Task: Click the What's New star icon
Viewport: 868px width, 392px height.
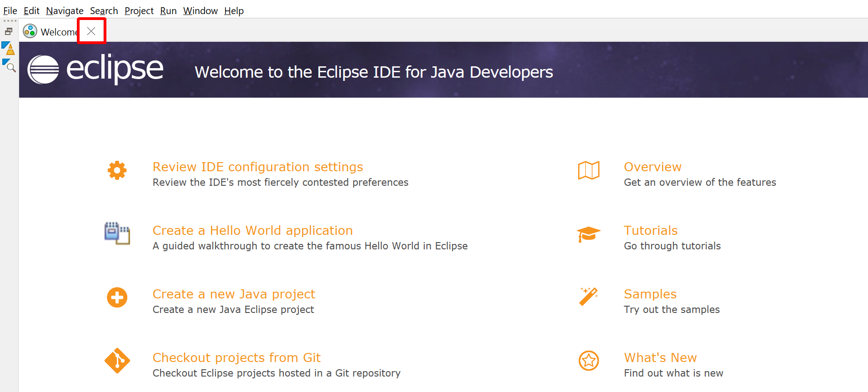Action: [x=589, y=361]
